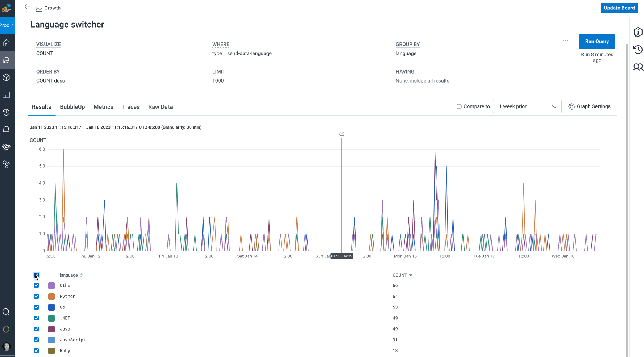The image size is (644, 357).
Task: Open the team members icon on right panel
Action: pyautogui.click(x=638, y=67)
